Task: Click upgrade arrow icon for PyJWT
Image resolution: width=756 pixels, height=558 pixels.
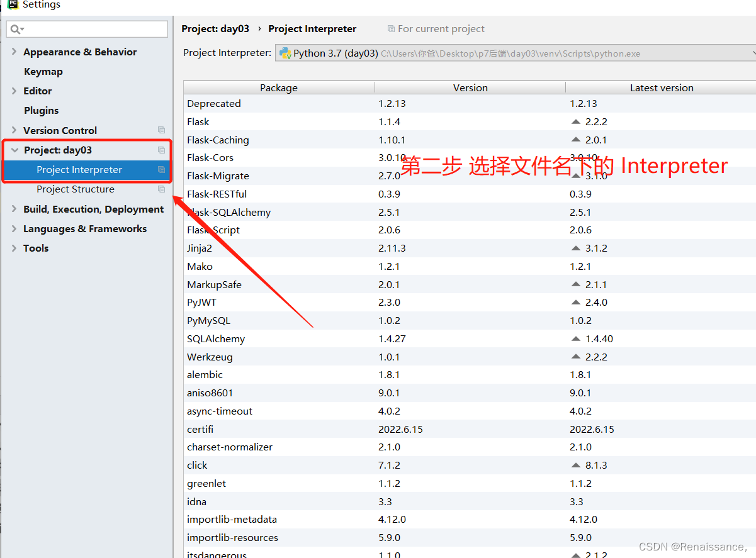Action: (575, 302)
